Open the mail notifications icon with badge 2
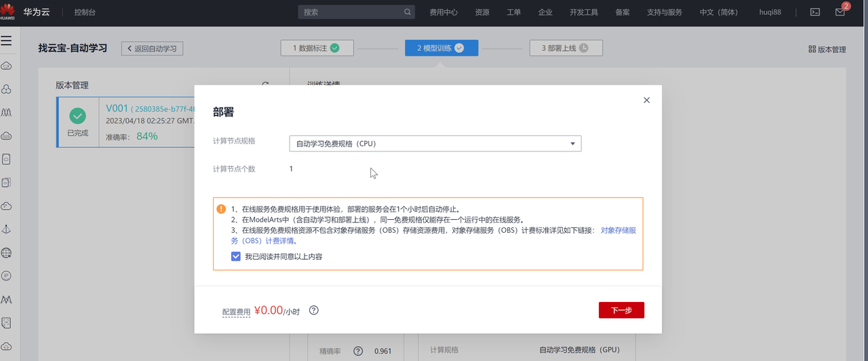868x361 pixels. 840,12
